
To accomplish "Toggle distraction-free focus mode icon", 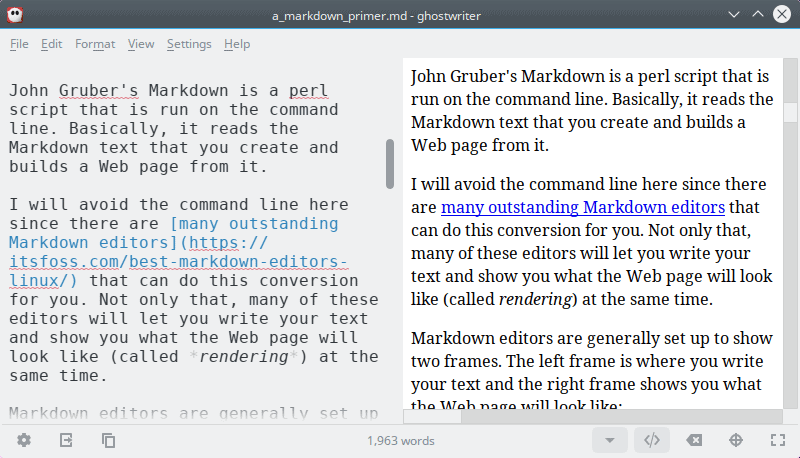I will click(736, 440).
